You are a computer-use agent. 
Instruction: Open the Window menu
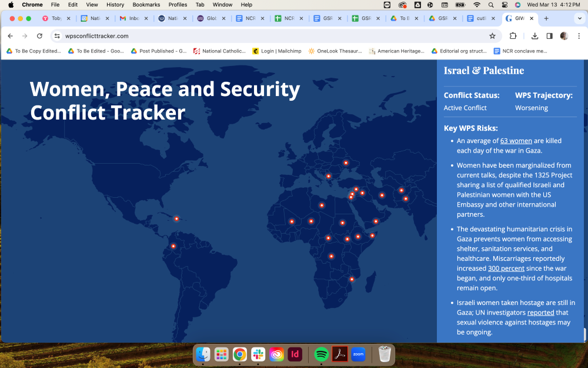(222, 5)
